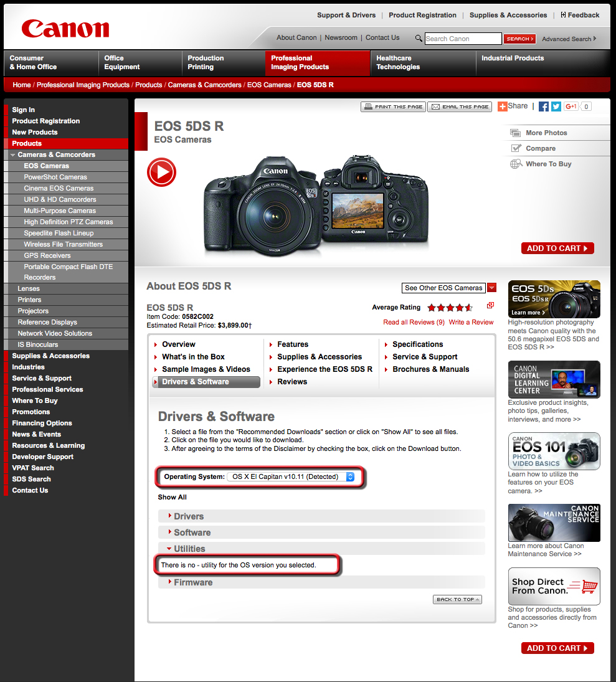Open Support & Drivers top link
This screenshot has width=616, height=682.
346,15
